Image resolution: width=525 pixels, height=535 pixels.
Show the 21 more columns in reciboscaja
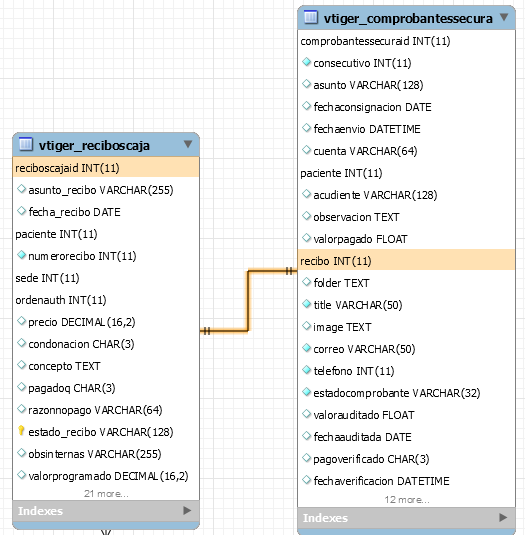[x=106, y=494]
